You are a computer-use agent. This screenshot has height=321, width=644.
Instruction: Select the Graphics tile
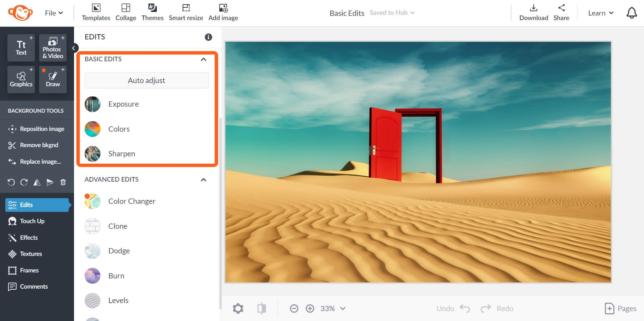click(21, 80)
